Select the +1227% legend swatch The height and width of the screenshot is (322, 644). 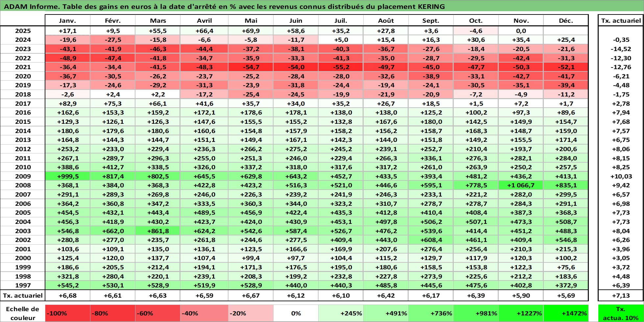point(521,313)
